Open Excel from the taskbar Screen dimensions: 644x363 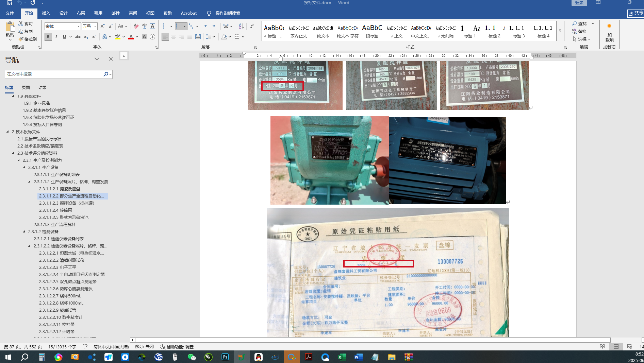click(x=342, y=357)
